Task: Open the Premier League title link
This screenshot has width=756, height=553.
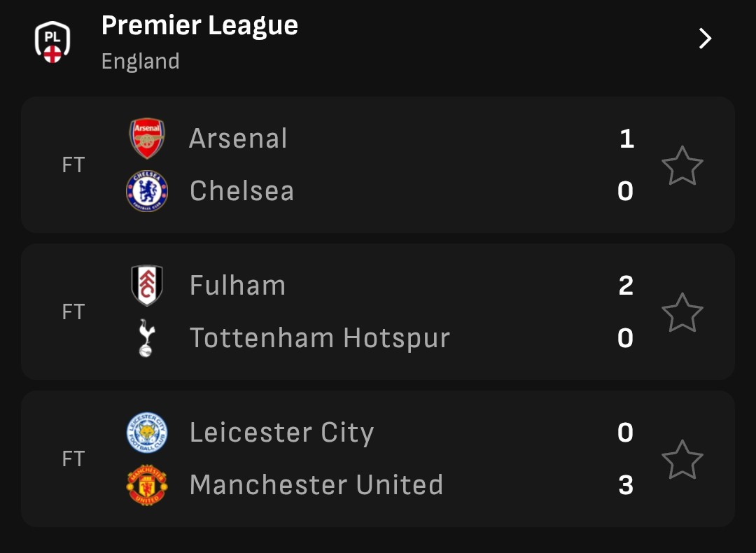Action: point(199,26)
